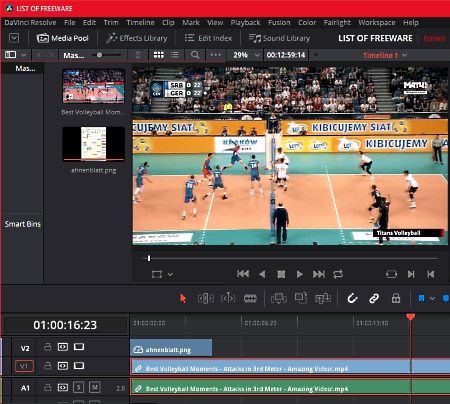Choose the Trim Edit mode tool

click(206, 298)
